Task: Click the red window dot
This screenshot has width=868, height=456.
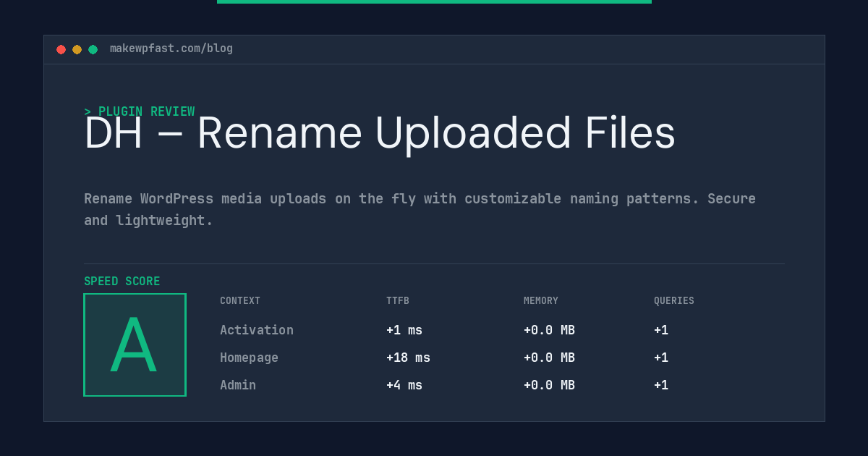Action: coord(61,49)
